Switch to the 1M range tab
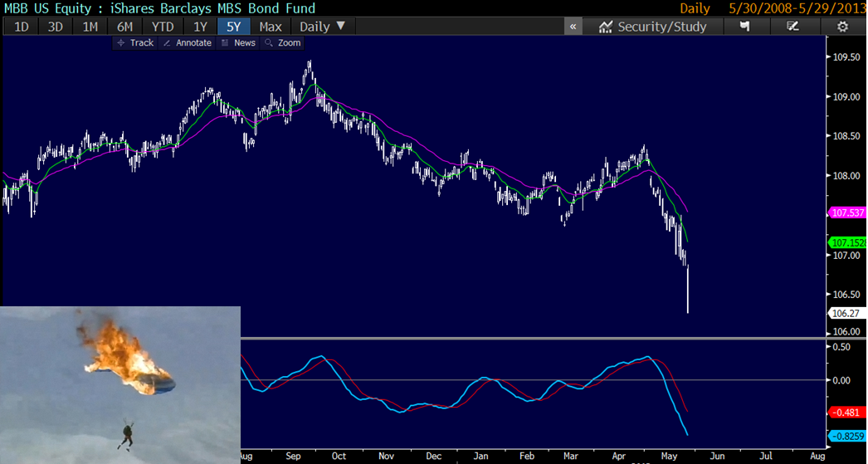 pyautogui.click(x=90, y=27)
